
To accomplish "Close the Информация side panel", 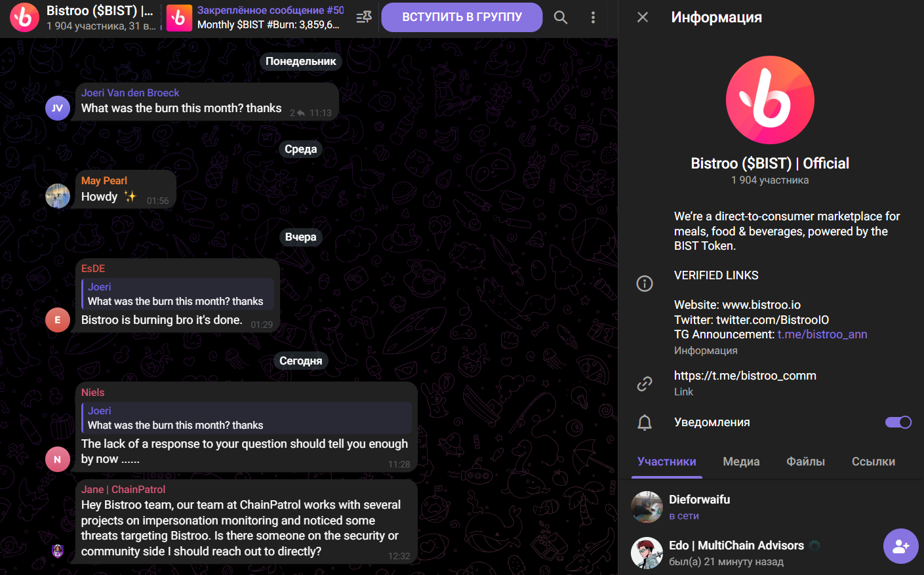I will point(643,17).
